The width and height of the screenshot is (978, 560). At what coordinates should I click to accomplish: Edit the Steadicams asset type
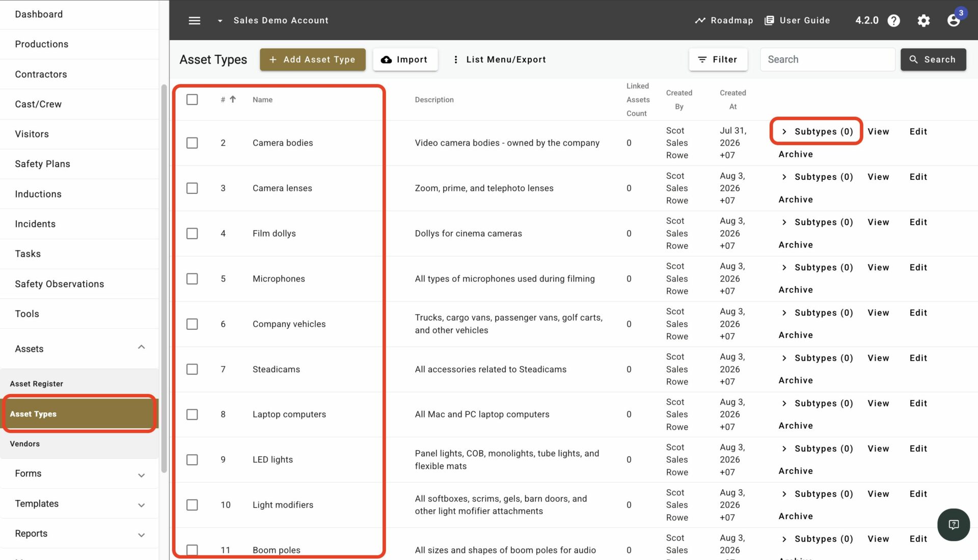(x=918, y=358)
